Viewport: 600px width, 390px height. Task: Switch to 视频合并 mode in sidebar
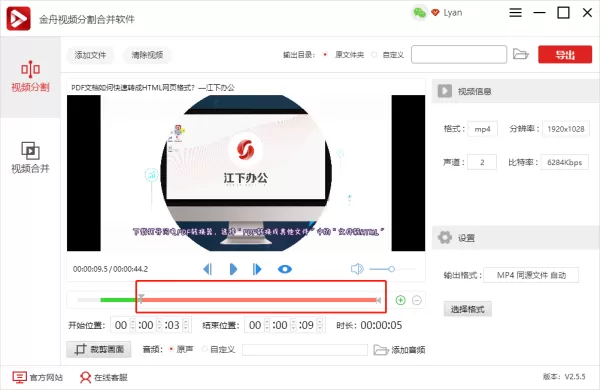(x=30, y=157)
